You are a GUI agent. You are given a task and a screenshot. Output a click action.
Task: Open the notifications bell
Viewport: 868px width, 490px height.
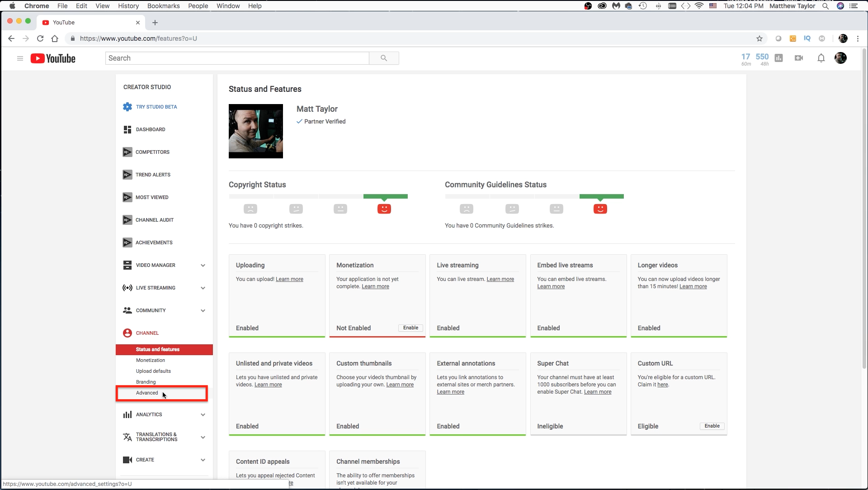tap(821, 58)
